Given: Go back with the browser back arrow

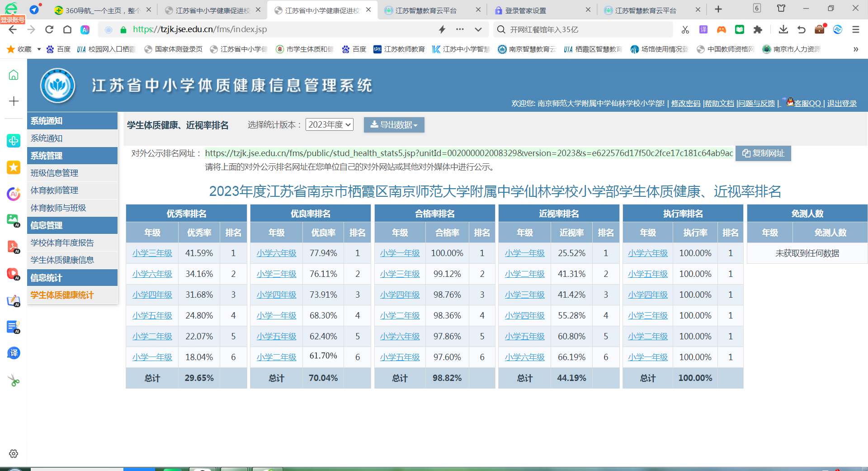Looking at the screenshot, I should coord(13,29).
